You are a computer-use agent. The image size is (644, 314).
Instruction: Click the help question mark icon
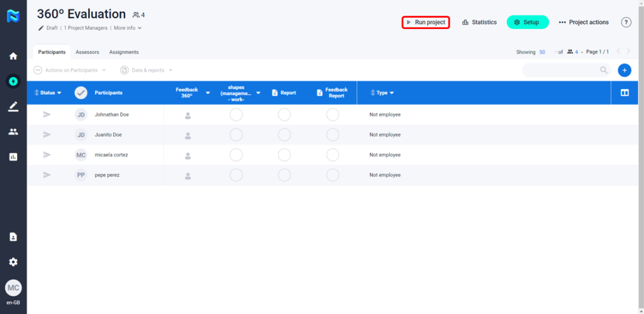[626, 22]
